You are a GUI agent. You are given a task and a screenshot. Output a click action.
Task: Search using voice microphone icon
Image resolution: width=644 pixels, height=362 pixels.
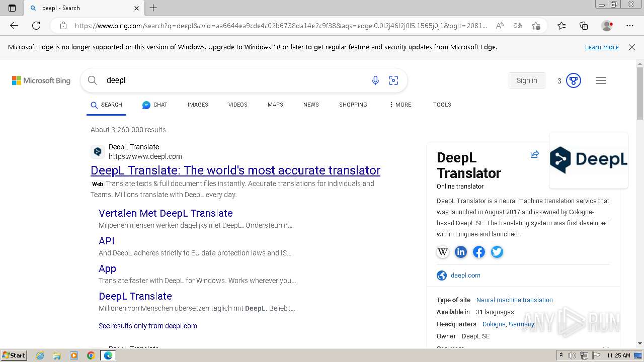[375, 80]
